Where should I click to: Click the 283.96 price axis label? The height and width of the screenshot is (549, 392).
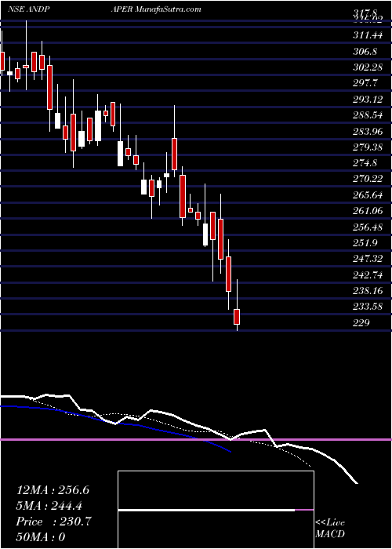pyautogui.click(x=368, y=131)
